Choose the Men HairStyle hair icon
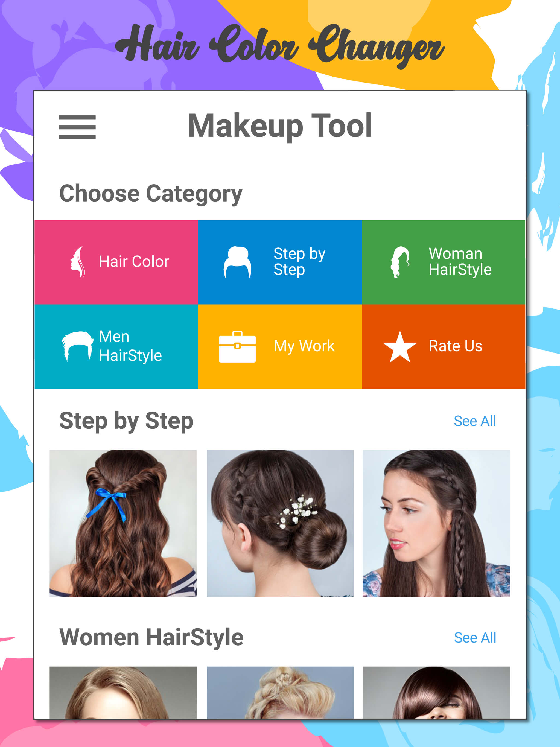 (x=77, y=346)
